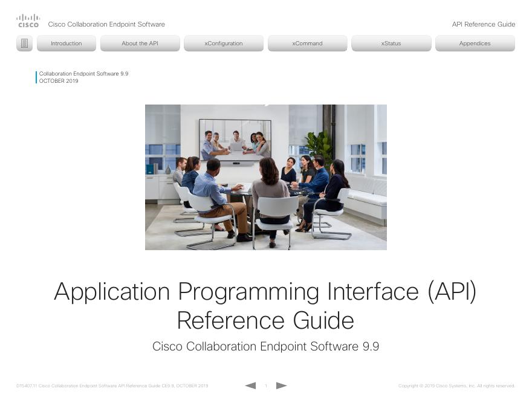
Task: Click the Cisco Collaboration Endpoint Software header text
Action: click(x=106, y=24)
